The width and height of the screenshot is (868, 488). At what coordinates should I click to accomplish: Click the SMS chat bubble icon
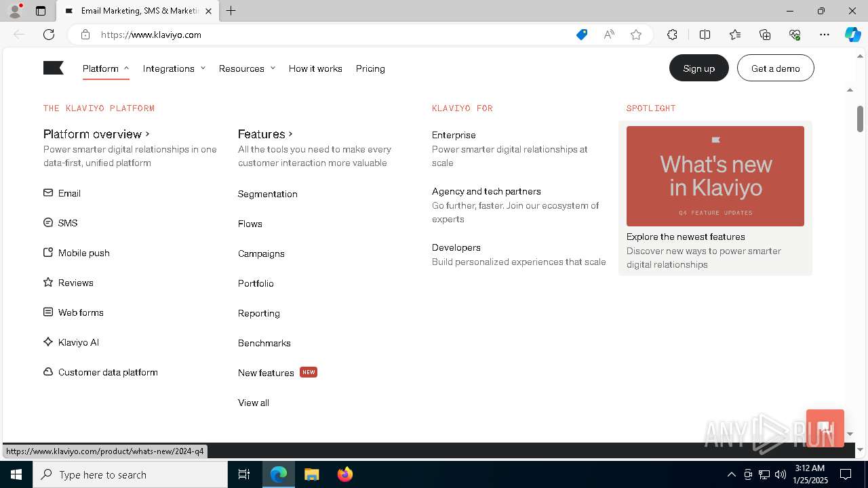pyautogui.click(x=48, y=222)
